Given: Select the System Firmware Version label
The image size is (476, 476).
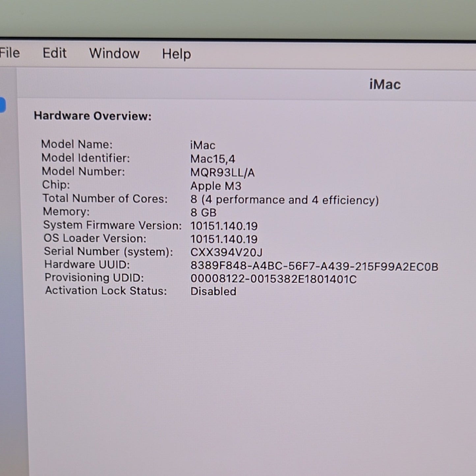Looking at the screenshot, I should (x=112, y=225).
